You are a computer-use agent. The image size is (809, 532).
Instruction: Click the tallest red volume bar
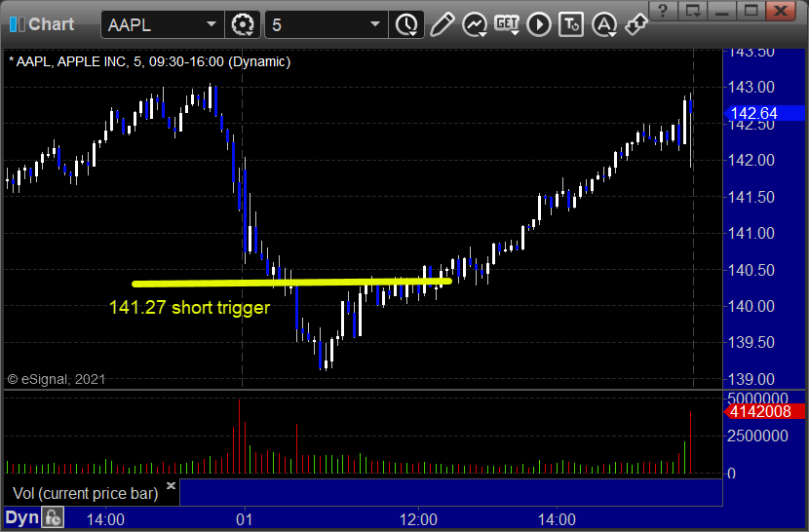pyautogui.click(x=240, y=436)
